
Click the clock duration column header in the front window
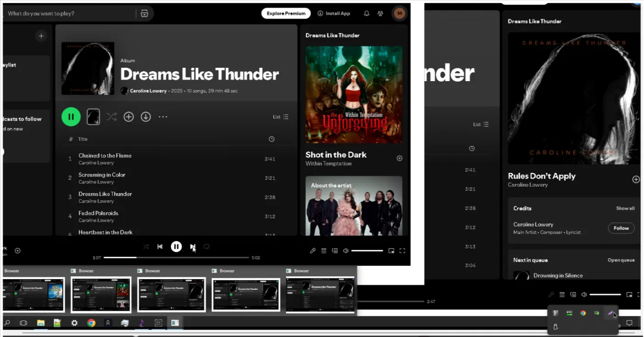272,139
